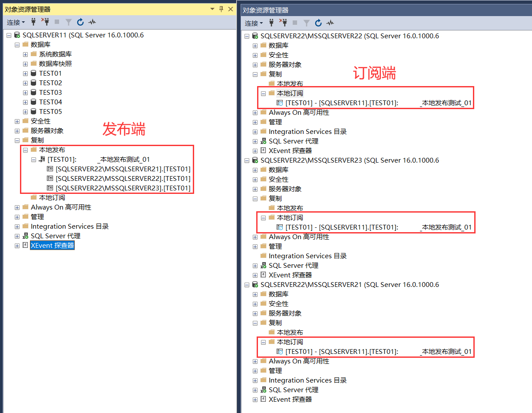Select the TEST01 database under SQLSERVER11 数据库
The image size is (532, 413).
click(50, 73)
